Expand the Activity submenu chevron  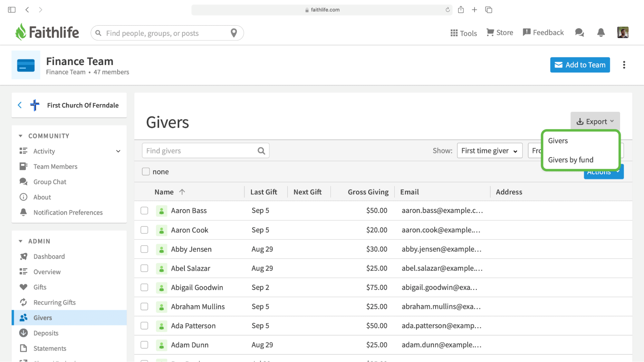118,151
